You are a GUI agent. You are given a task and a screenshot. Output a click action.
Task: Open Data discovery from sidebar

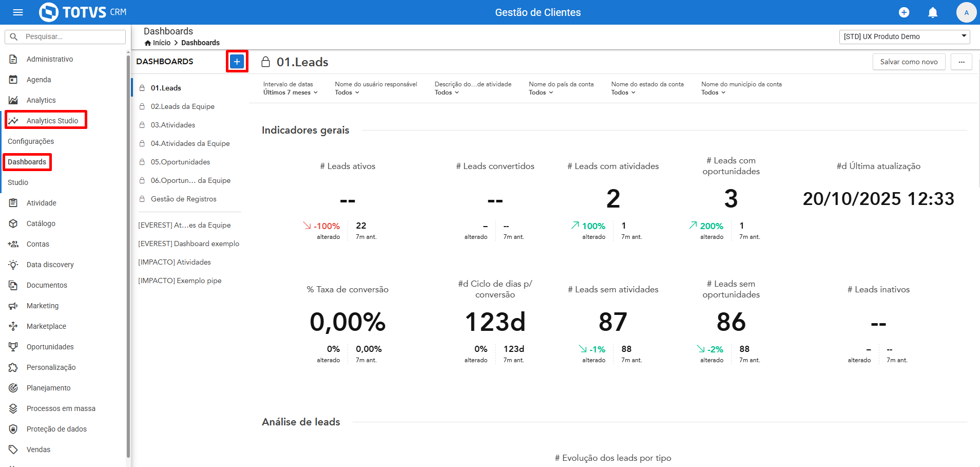click(x=50, y=265)
